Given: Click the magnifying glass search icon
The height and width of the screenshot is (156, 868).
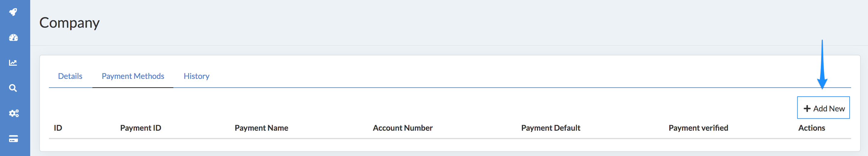Looking at the screenshot, I should click(13, 88).
